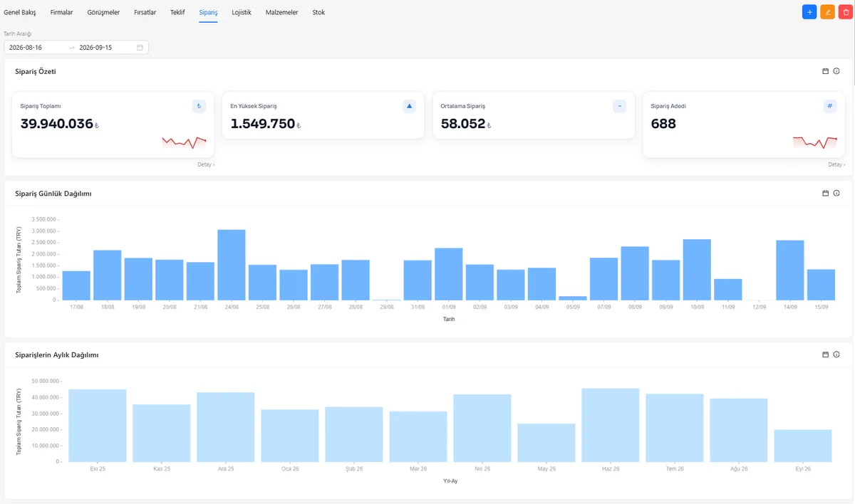Click the Eyl 26 bar in the monthly chart
The height and width of the screenshot is (504, 855).
[803, 446]
